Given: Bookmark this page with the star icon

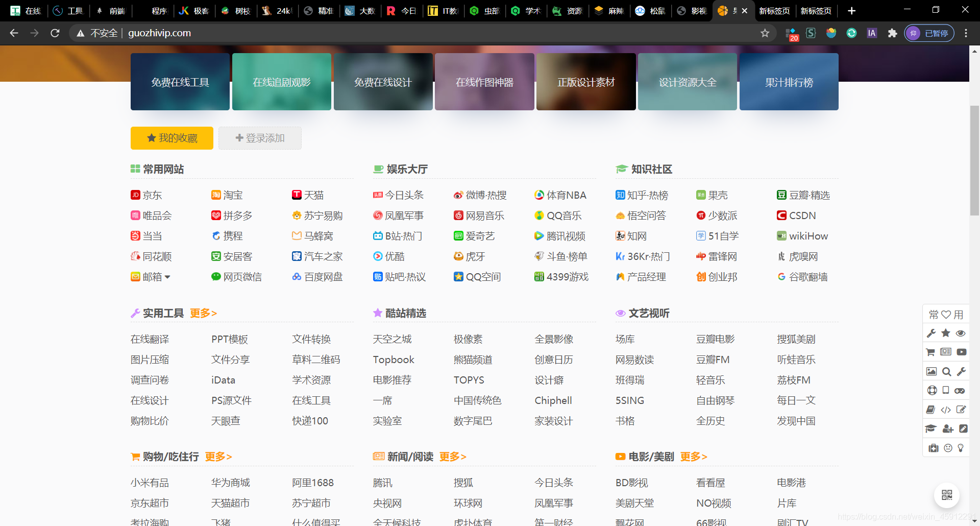Looking at the screenshot, I should pos(765,33).
